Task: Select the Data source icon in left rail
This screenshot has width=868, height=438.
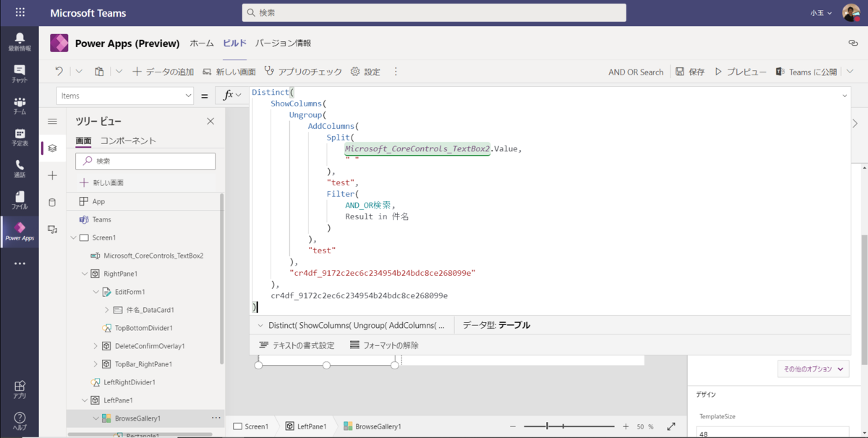Action: tap(52, 203)
